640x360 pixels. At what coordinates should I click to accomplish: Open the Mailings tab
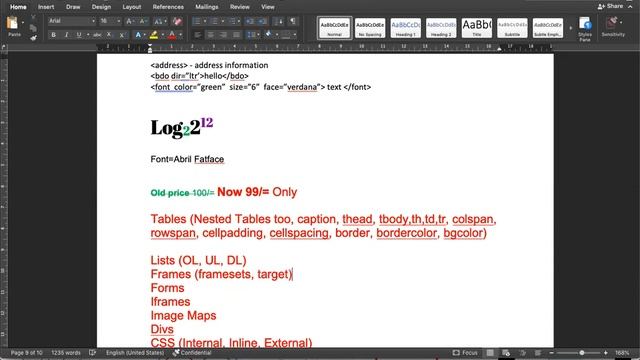tap(207, 7)
